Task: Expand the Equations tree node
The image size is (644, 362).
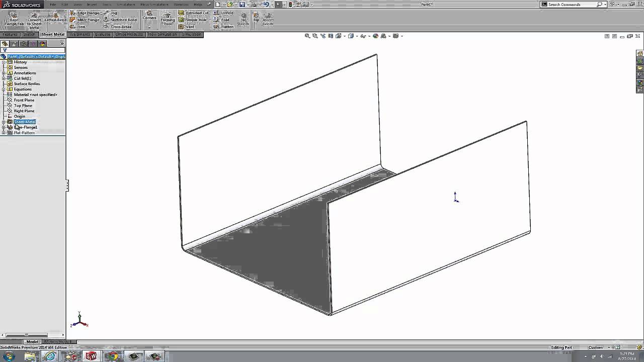Action: [4, 89]
